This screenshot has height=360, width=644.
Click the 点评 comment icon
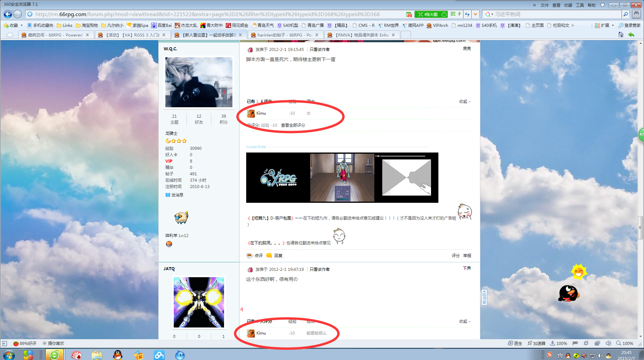(250, 255)
